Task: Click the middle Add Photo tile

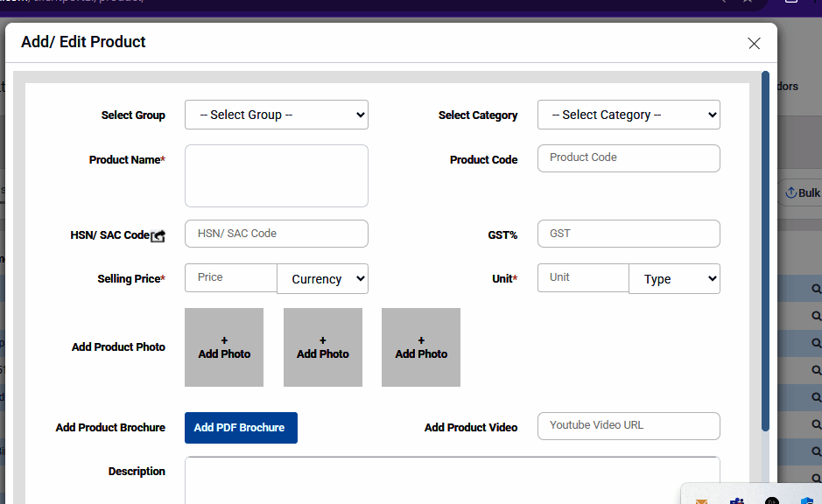Action: point(322,347)
